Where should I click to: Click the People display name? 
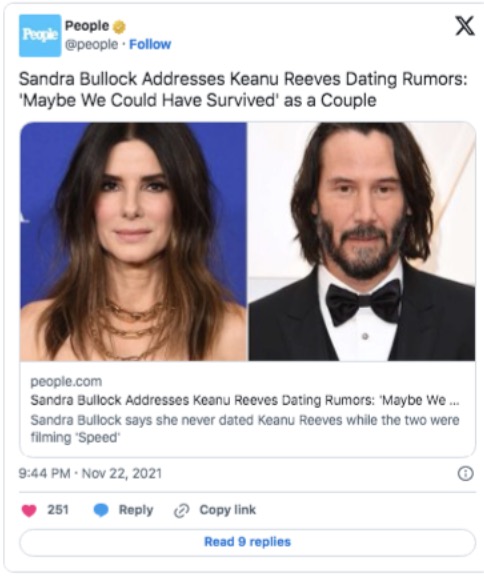point(87,26)
